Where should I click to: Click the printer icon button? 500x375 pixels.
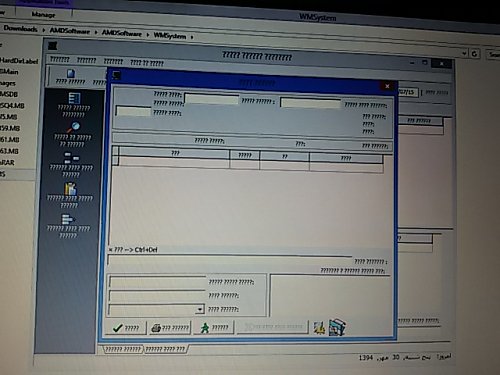coord(170,328)
